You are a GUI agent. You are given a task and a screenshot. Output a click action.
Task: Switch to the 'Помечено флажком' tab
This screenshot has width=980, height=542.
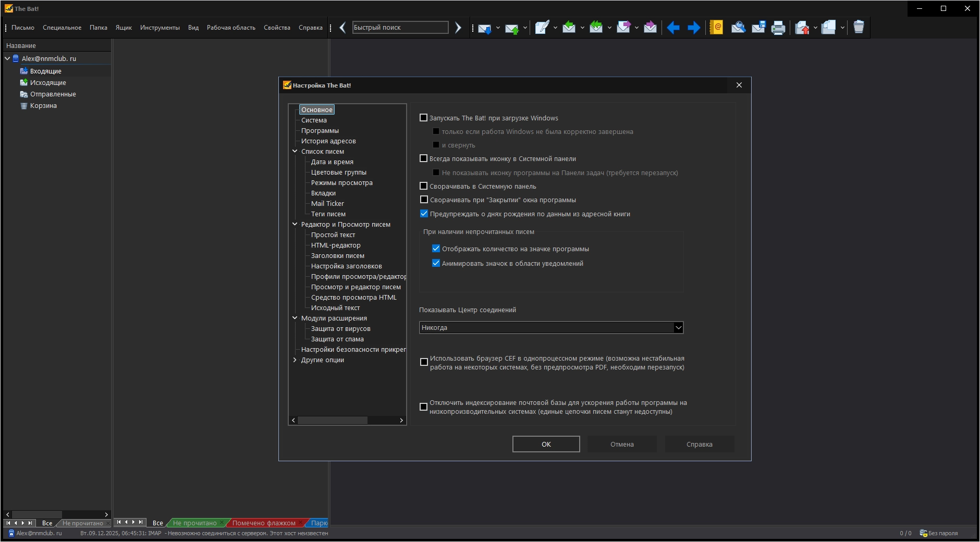[x=264, y=523]
